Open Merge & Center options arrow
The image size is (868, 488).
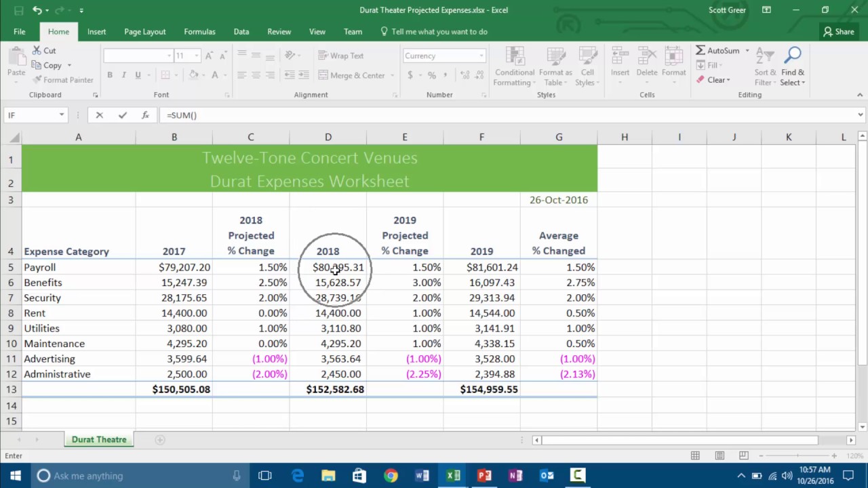coord(393,75)
